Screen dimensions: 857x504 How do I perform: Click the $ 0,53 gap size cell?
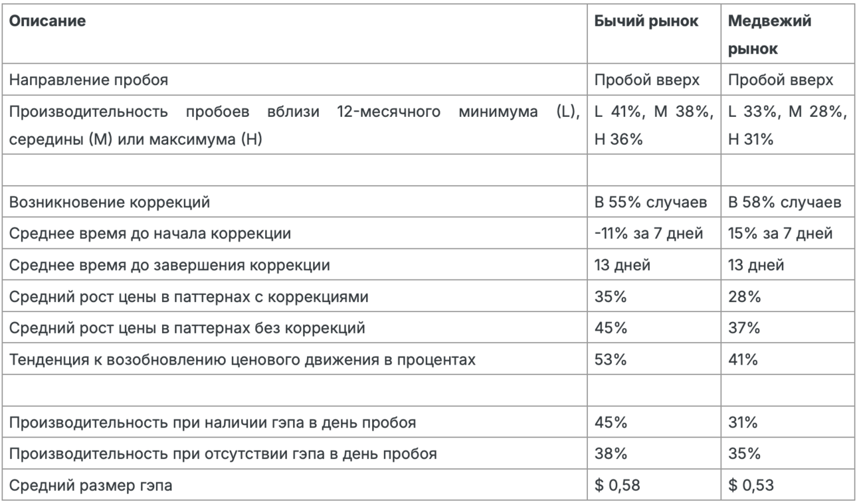click(749, 485)
